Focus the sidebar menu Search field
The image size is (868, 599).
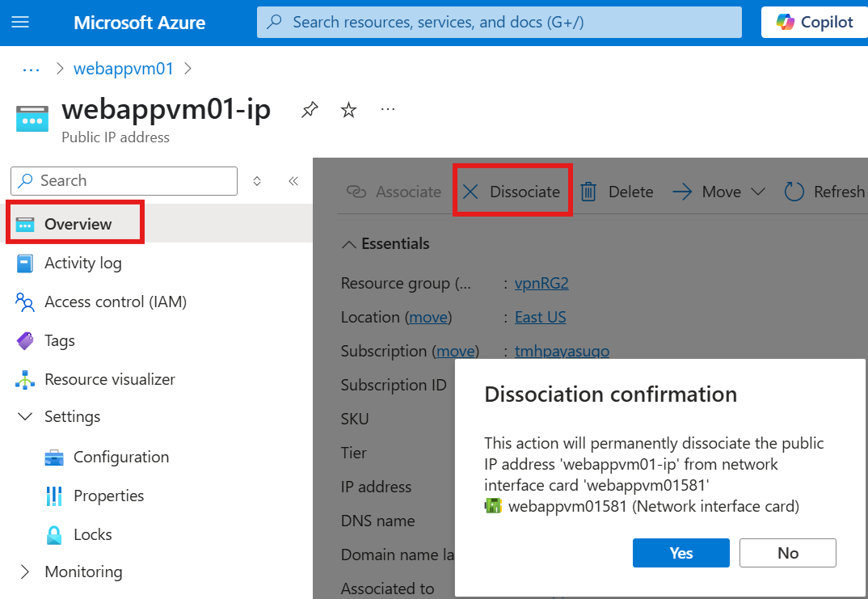124,180
